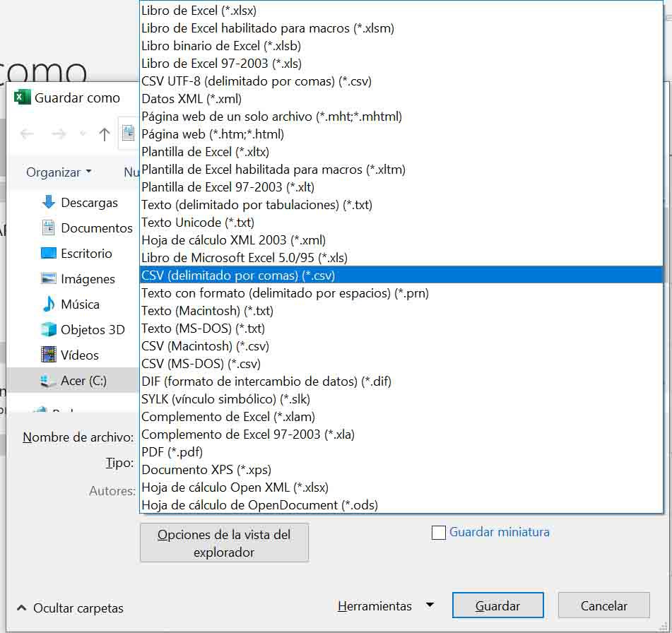Select SYLK (vínculo simbólico) (*.slk)

pos(401,399)
